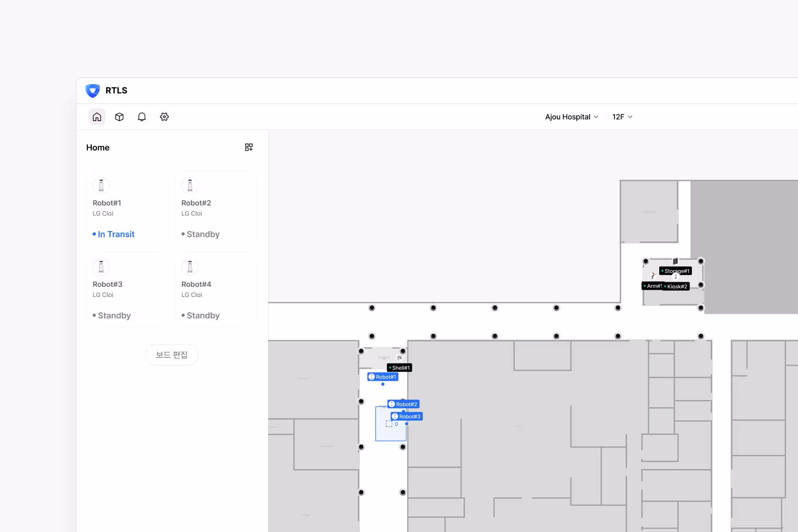The width and height of the screenshot is (798, 532).
Task: Click Robot#1 card robot icon
Action: [x=101, y=186]
